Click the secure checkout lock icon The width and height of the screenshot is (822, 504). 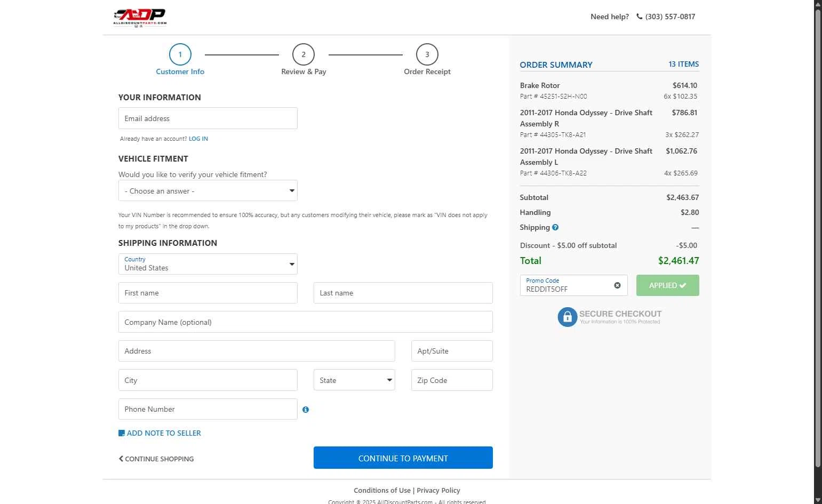pos(568,317)
